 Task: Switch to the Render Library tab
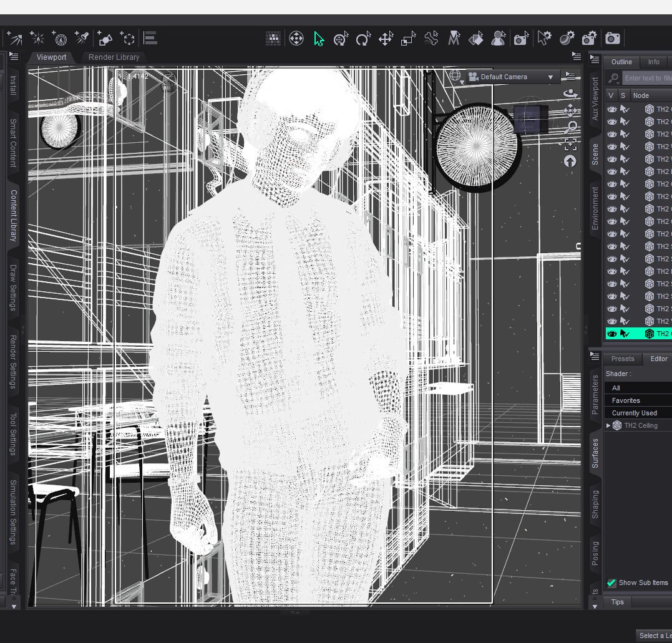click(114, 57)
